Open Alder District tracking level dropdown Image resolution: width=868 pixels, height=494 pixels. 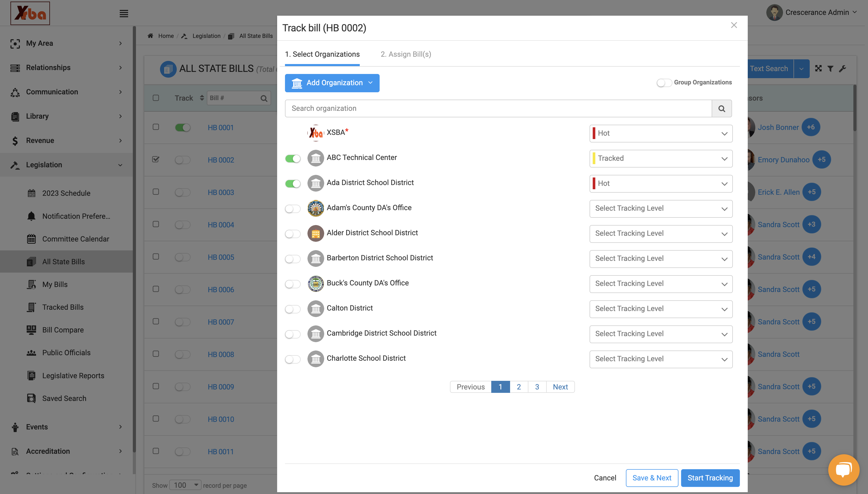(661, 234)
